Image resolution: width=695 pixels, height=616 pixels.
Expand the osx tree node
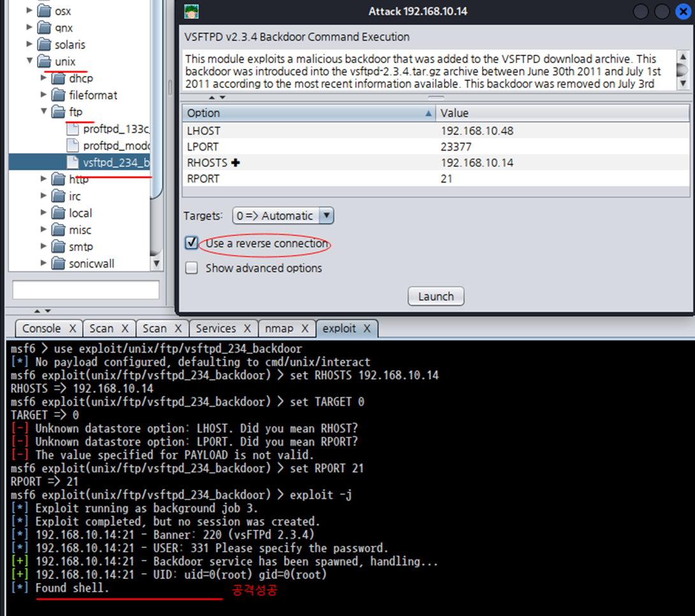[29, 10]
